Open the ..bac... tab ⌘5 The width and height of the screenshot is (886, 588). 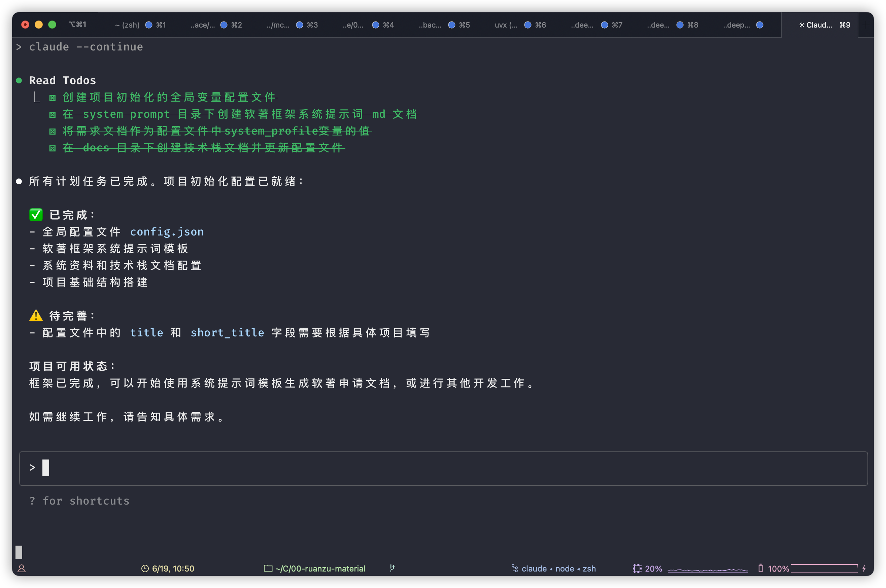coord(430,25)
